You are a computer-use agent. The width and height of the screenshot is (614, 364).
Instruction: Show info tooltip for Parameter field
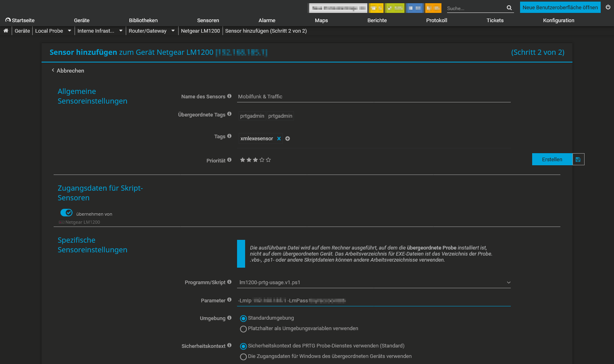click(x=229, y=300)
